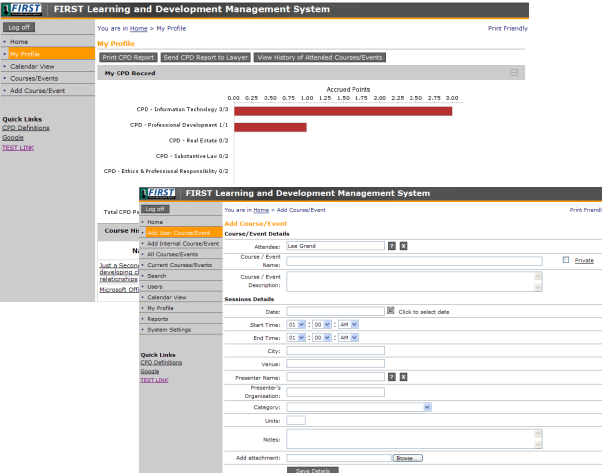Open System Settings in the front window sidebar
602x473 pixels.
[169, 329]
